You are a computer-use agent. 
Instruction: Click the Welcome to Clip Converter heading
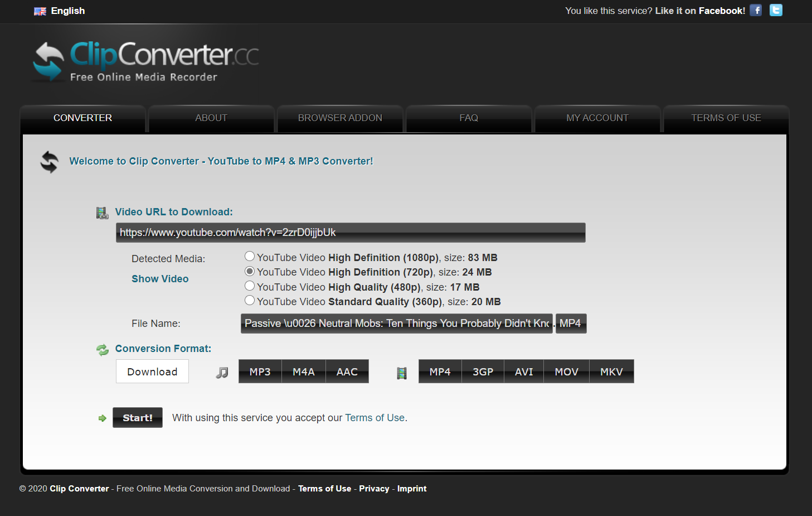tap(221, 161)
